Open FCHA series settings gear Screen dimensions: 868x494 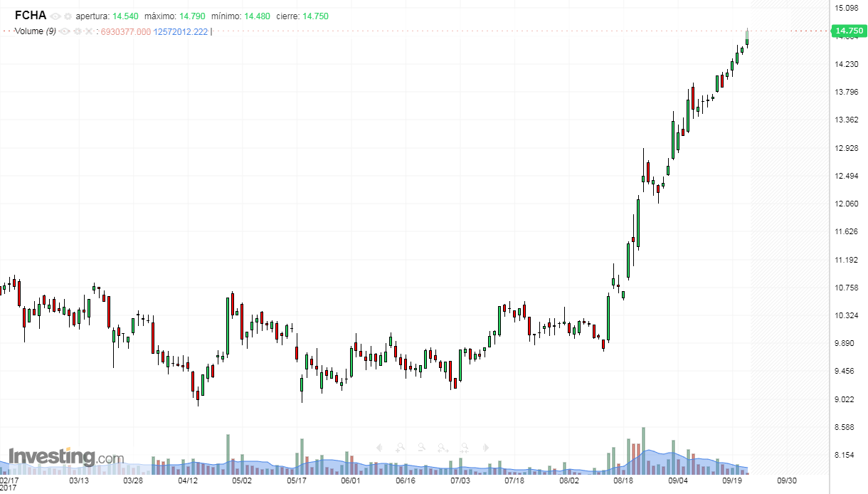coord(68,16)
